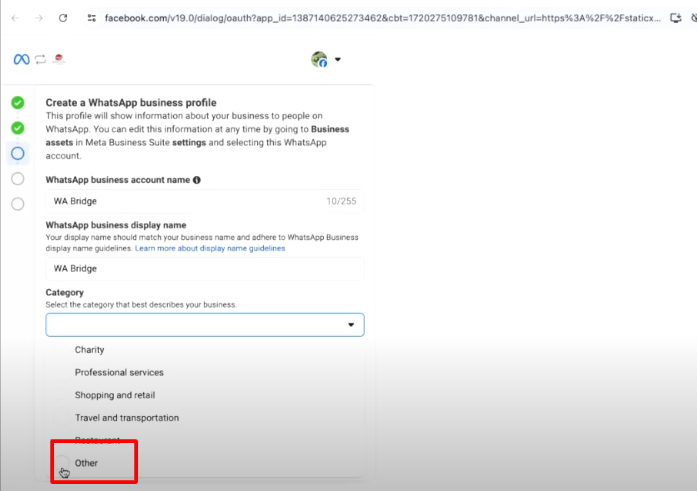Click the browser forward arrow
Image resolution: width=697 pixels, height=491 pixels.
[39, 18]
